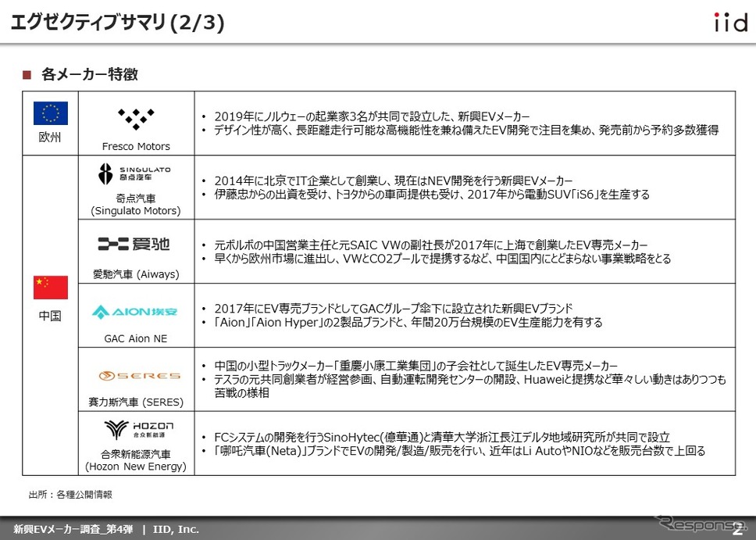Click the line starting 元ボルボの中国営業主任
Screen dimensions: 756x540
pos(431,245)
